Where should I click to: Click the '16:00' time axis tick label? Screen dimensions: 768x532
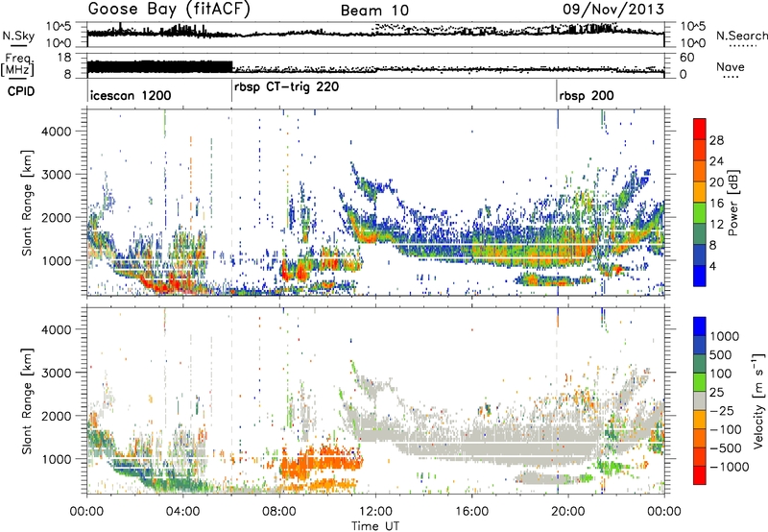click(471, 512)
